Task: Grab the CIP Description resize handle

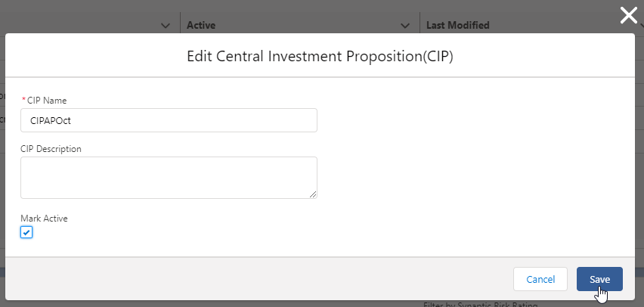Action: [314, 194]
